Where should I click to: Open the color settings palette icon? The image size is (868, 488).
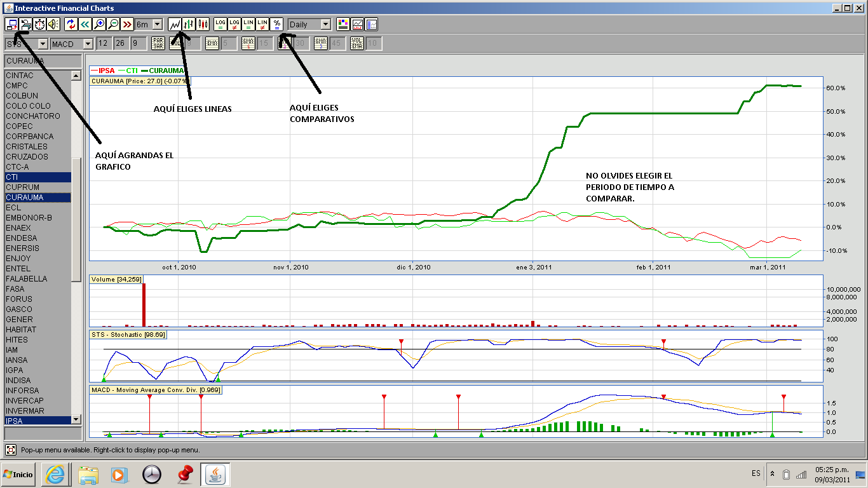342,24
